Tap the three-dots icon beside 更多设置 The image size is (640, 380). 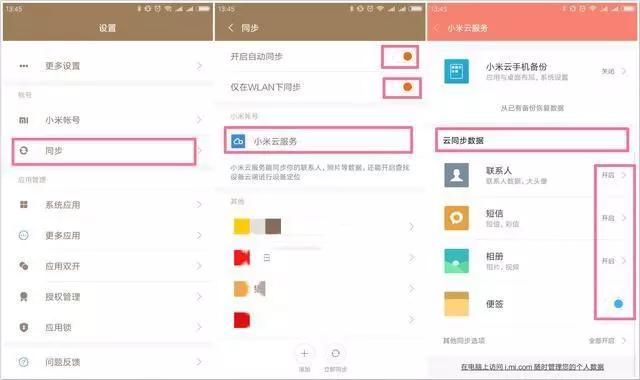[24, 66]
